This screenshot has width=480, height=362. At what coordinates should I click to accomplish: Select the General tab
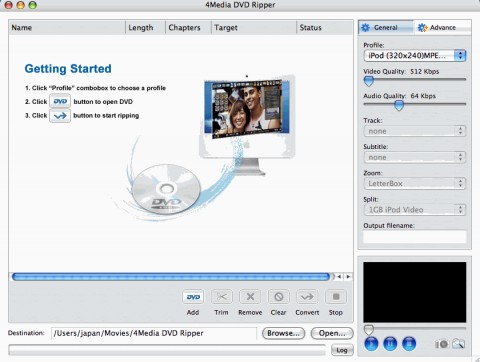pos(386,27)
